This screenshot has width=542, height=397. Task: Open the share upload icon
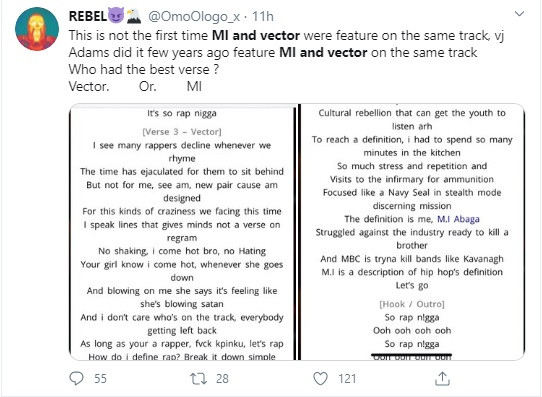442,378
